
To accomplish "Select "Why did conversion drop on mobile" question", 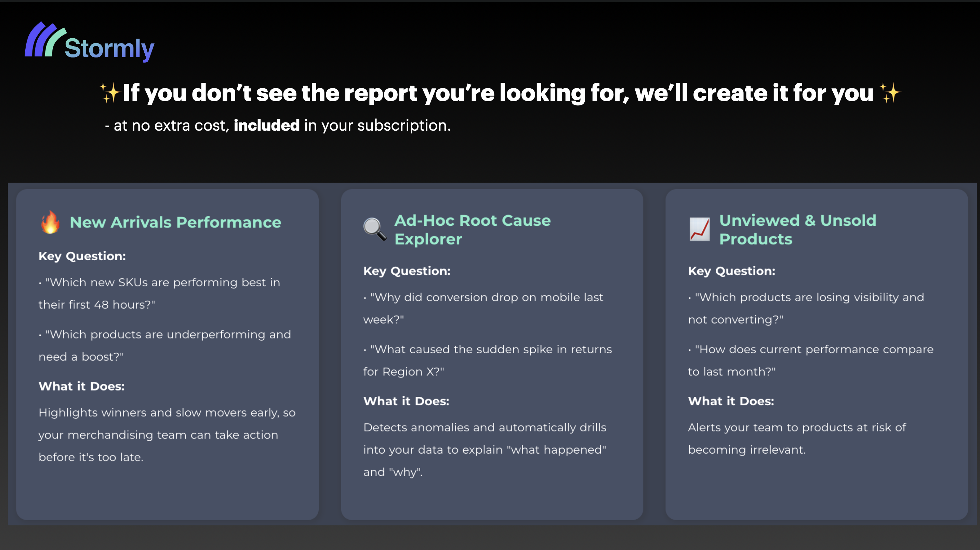I will point(483,308).
